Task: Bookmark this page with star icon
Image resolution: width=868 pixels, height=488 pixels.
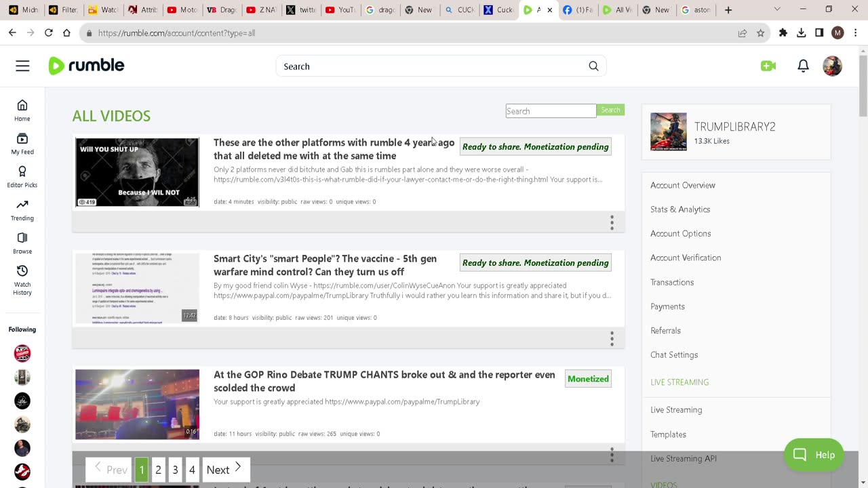Action: click(x=760, y=33)
